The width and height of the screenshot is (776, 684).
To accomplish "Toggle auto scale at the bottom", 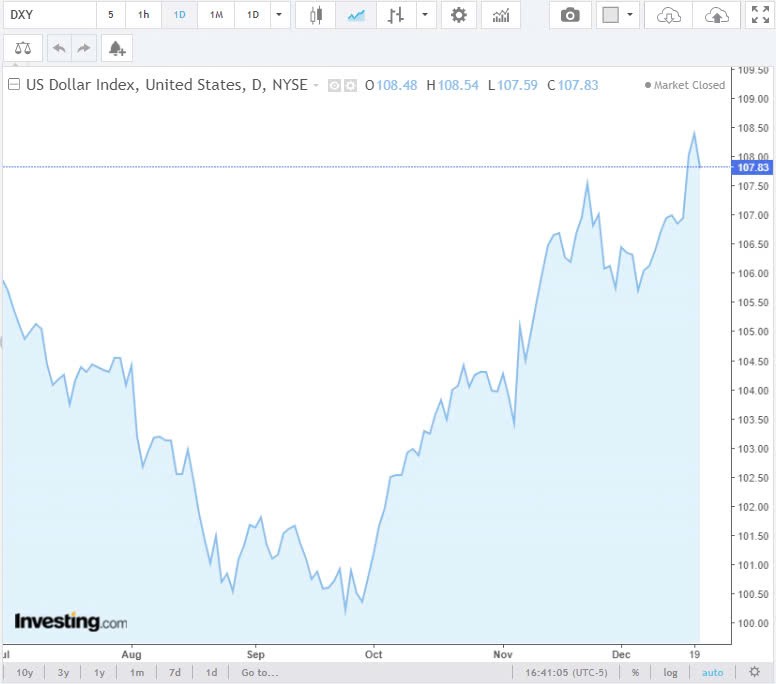I will pos(711,673).
